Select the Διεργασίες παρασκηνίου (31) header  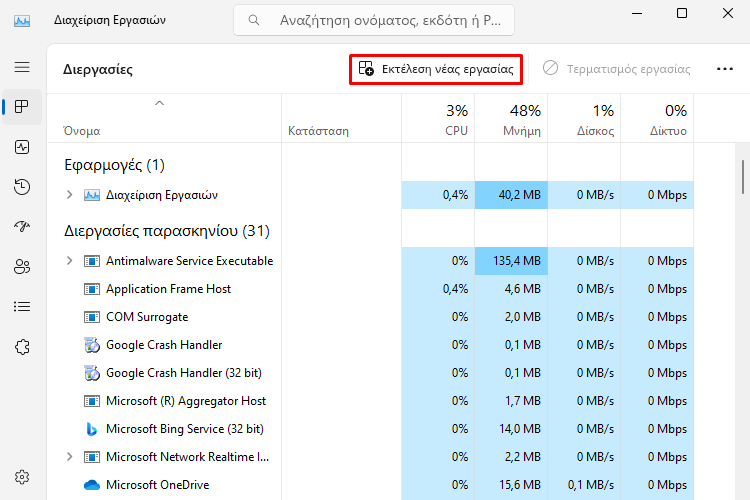167,231
